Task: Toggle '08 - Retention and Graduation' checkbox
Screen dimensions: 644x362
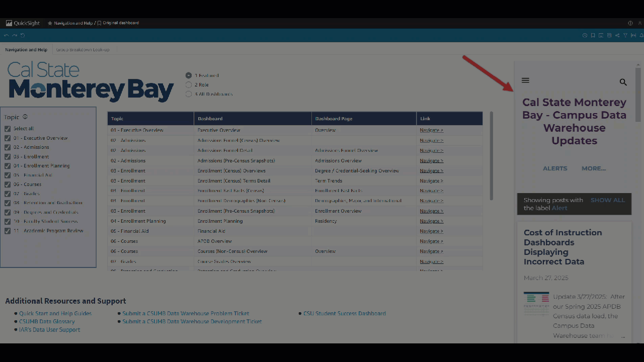Action: 8,203
